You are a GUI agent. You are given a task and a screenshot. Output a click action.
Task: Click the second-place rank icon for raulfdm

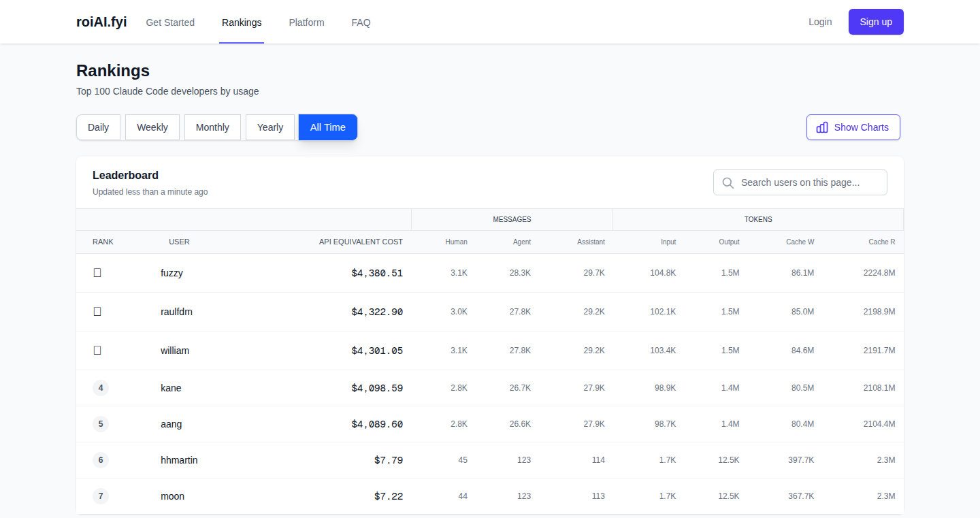coord(97,311)
